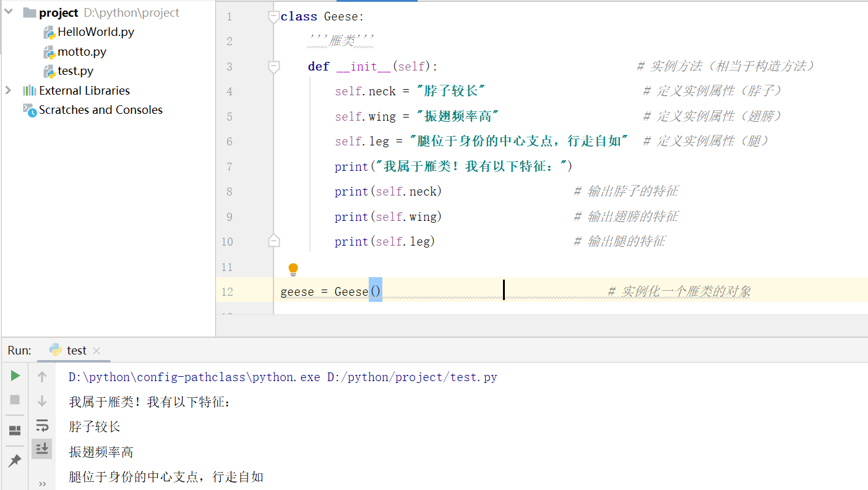Screen dimensions: 868x490
Task: Click the self.neck assignment line
Action: pos(410,91)
